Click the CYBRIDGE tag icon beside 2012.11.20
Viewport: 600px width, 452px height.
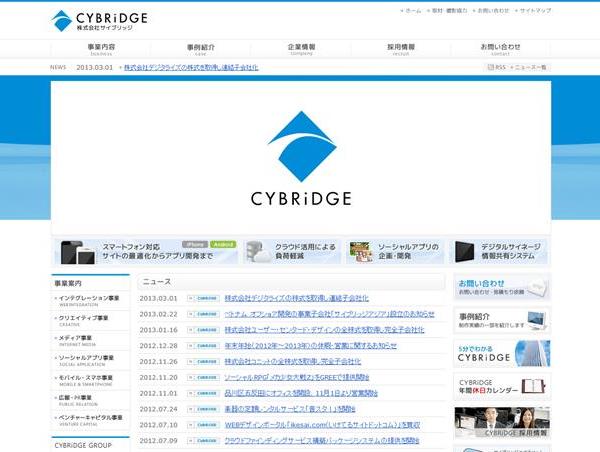tap(203, 377)
